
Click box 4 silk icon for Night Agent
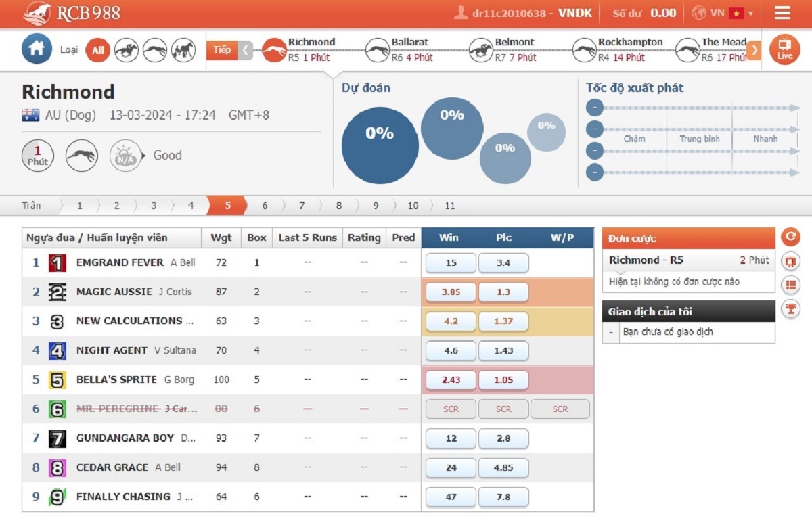click(x=58, y=351)
